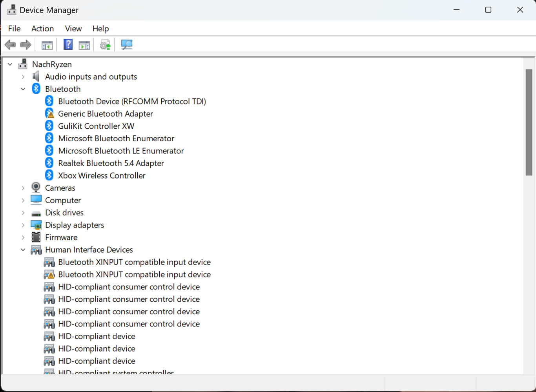Viewport: 536px width, 392px height.
Task: Select "Realtek Bluetooth 5.4 Adapter" text
Action: [111, 163]
